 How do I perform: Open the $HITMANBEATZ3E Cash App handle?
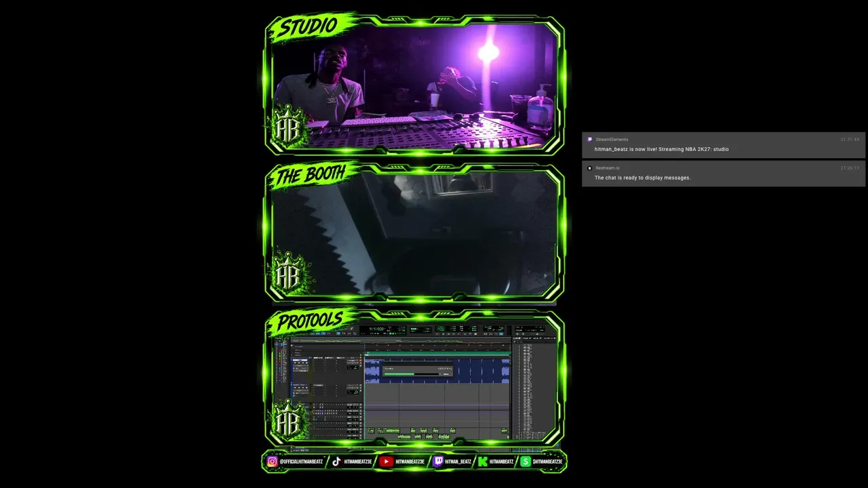point(548,462)
